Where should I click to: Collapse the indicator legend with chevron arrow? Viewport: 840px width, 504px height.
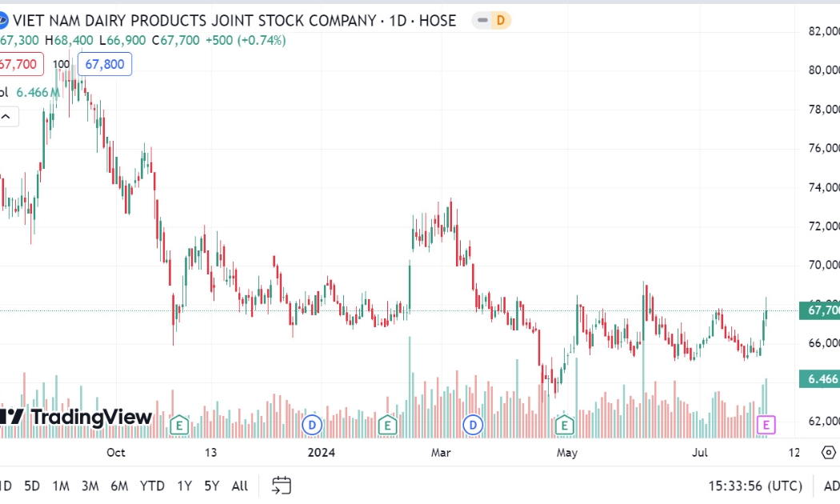click(6, 116)
